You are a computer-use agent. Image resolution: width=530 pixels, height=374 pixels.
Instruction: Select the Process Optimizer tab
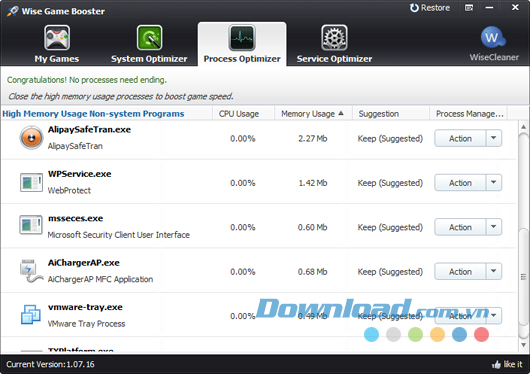tap(242, 44)
